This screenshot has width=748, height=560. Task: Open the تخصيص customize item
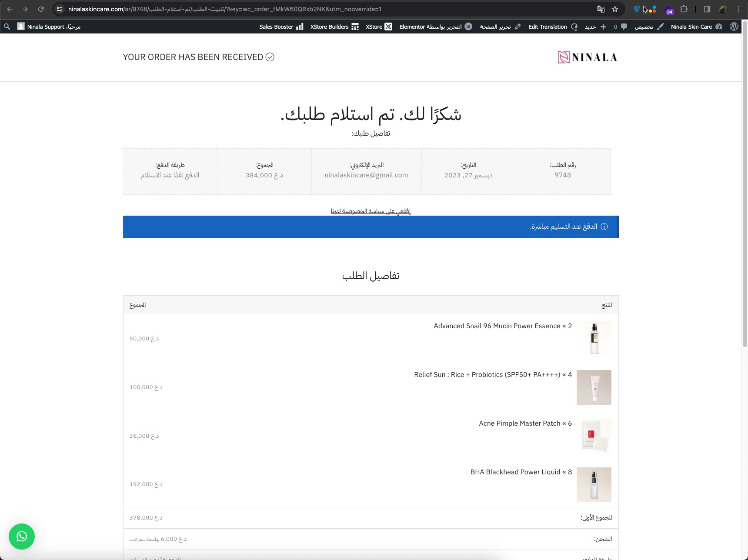(649, 27)
